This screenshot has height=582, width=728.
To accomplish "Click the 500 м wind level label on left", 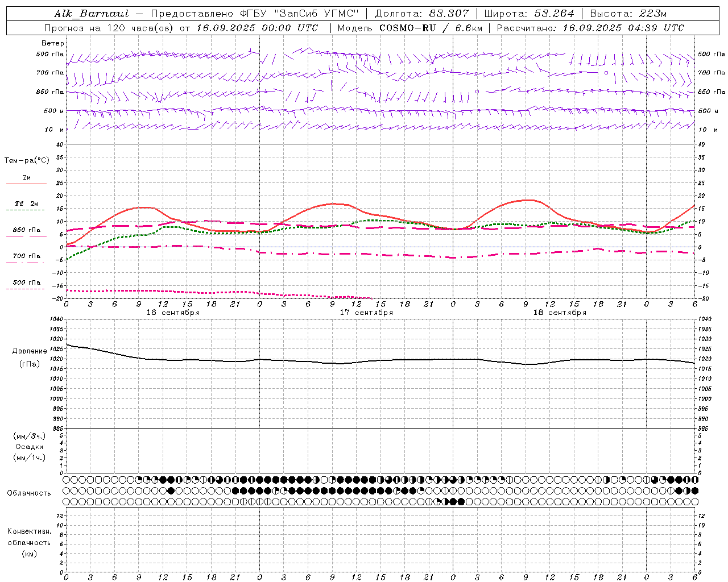I will (x=55, y=111).
